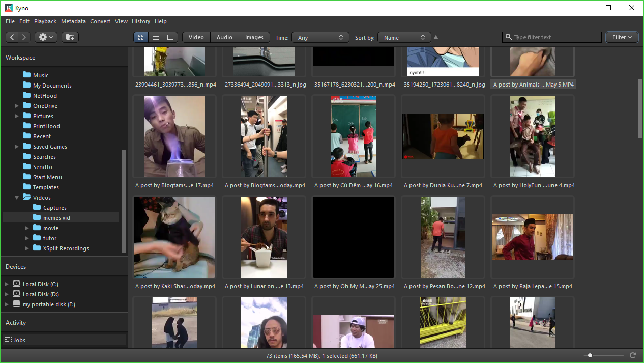Click the Recent folder icon
This screenshot has width=644, height=363.
click(27, 136)
